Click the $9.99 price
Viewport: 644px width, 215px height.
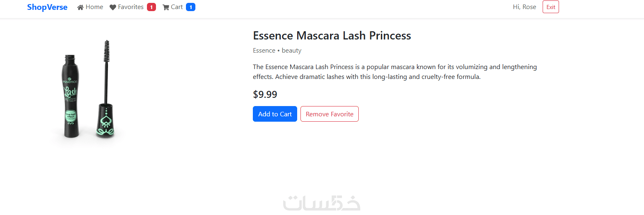pos(265,95)
